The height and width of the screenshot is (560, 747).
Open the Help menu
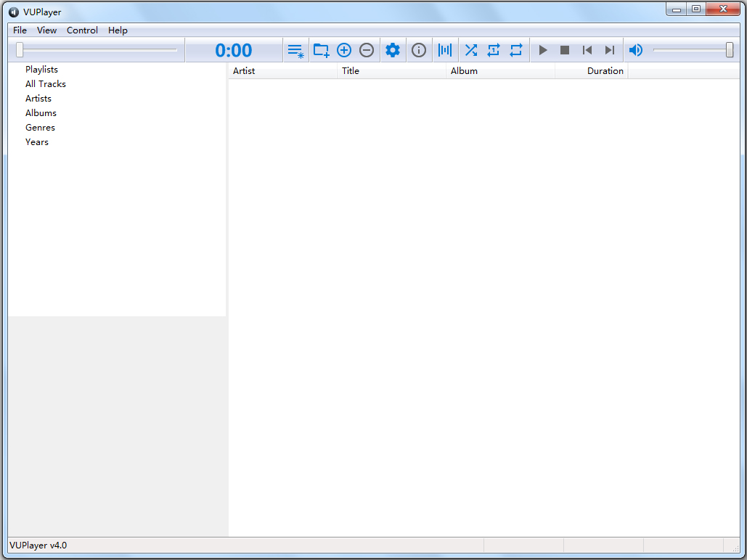(x=118, y=30)
